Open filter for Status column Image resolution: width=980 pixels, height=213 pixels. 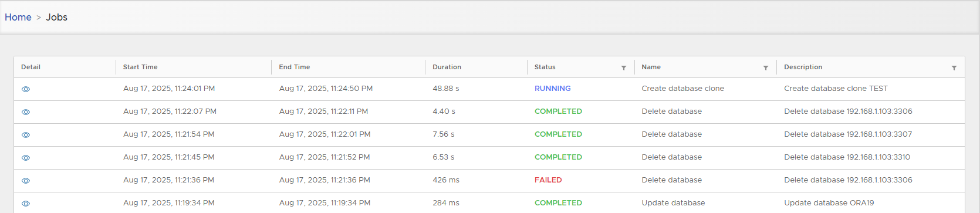tap(624, 68)
